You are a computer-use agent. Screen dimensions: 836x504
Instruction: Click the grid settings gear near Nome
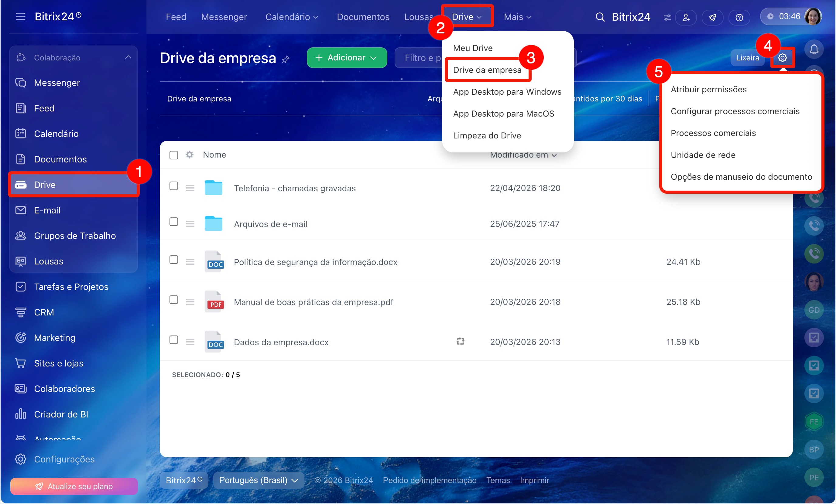pos(189,155)
